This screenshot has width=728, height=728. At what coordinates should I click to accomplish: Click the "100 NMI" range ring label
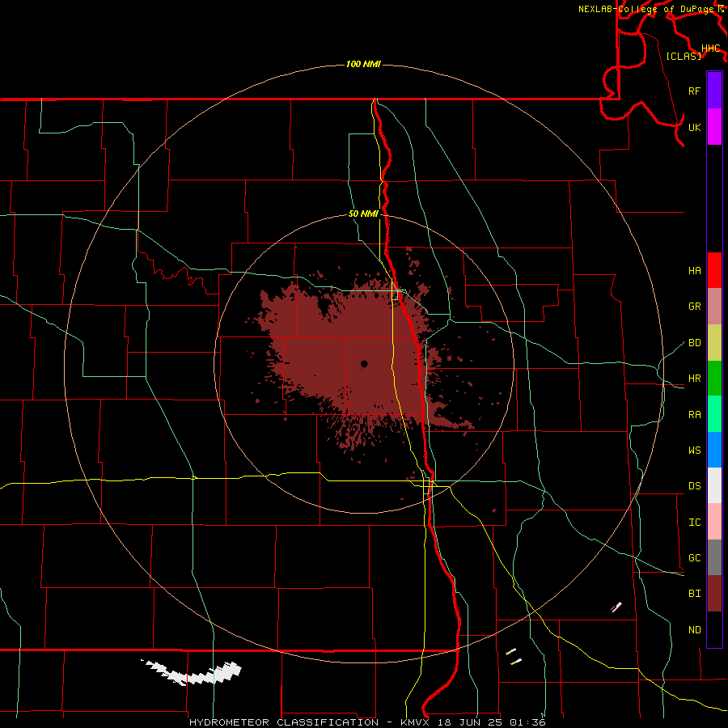point(363,64)
